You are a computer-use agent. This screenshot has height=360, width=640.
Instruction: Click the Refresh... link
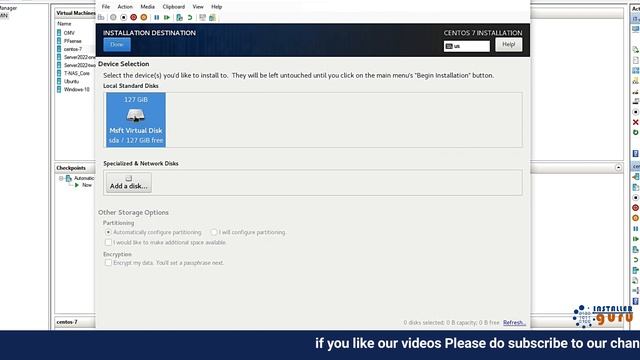point(514,322)
